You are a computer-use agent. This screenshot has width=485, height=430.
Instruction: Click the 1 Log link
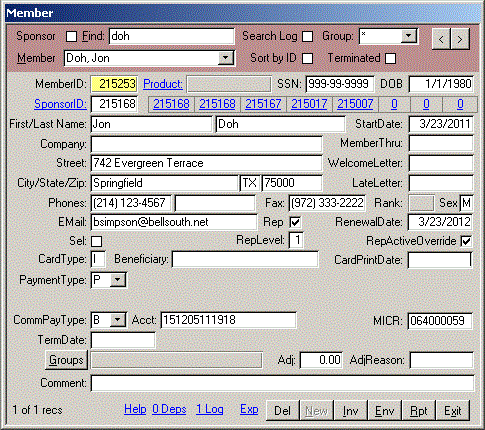[x=209, y=409]
